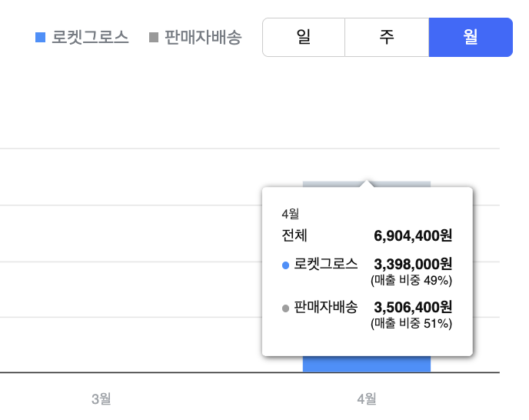Click the 전체 label in the tooltip
The image size is (529, 420).
point(295,235)
